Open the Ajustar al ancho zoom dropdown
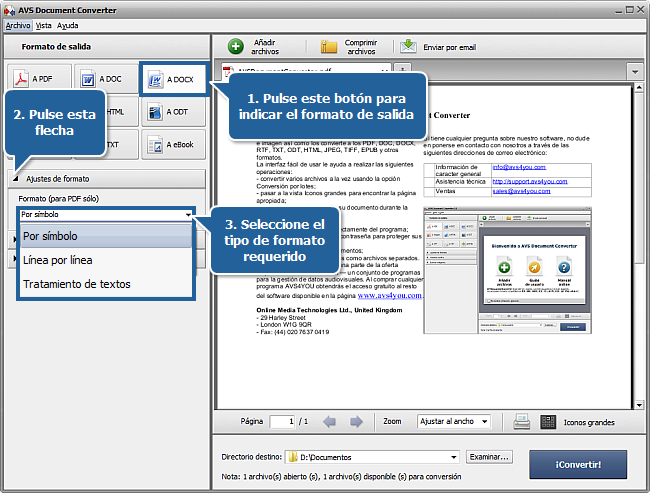This screenshot has width=650, height=493. [454, 421]
